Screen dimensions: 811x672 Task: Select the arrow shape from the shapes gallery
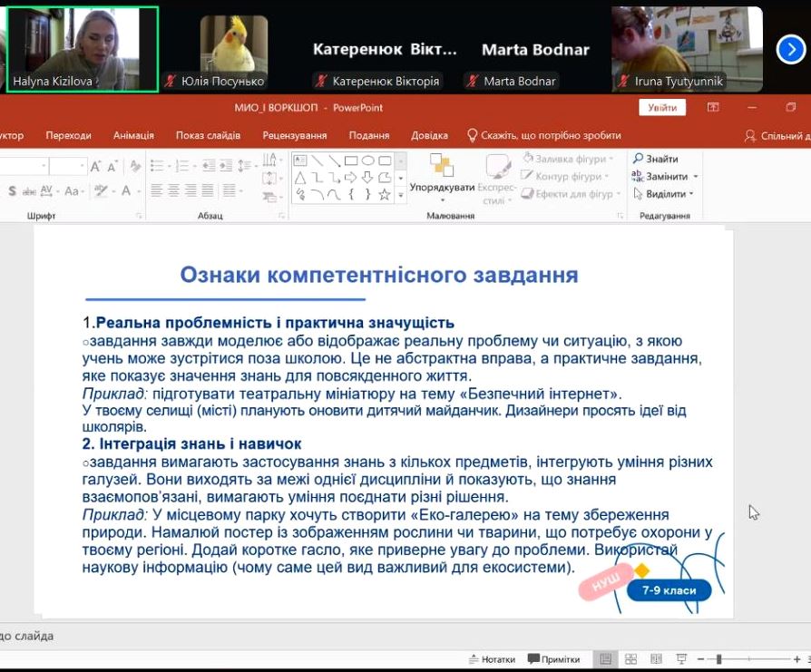[351, 178]
